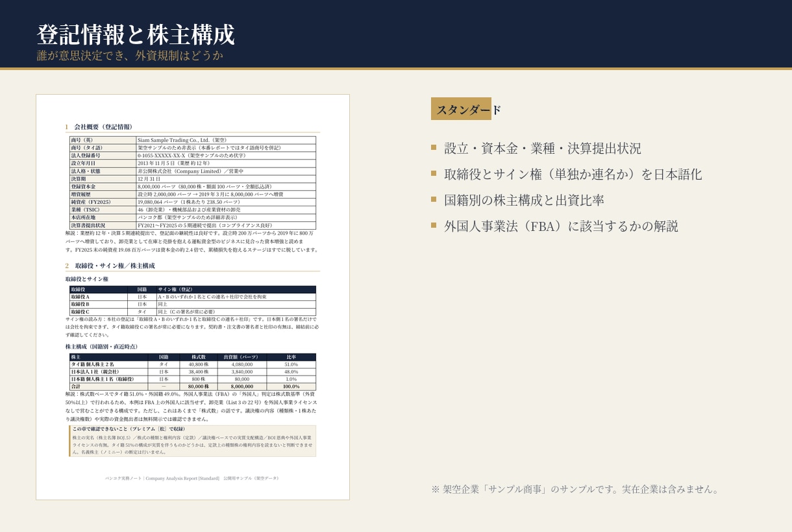The image size is (792, 532).
Task: Click registration number 0-1055-XXXXX-XX-X
Action: click(x=161, y=155)
